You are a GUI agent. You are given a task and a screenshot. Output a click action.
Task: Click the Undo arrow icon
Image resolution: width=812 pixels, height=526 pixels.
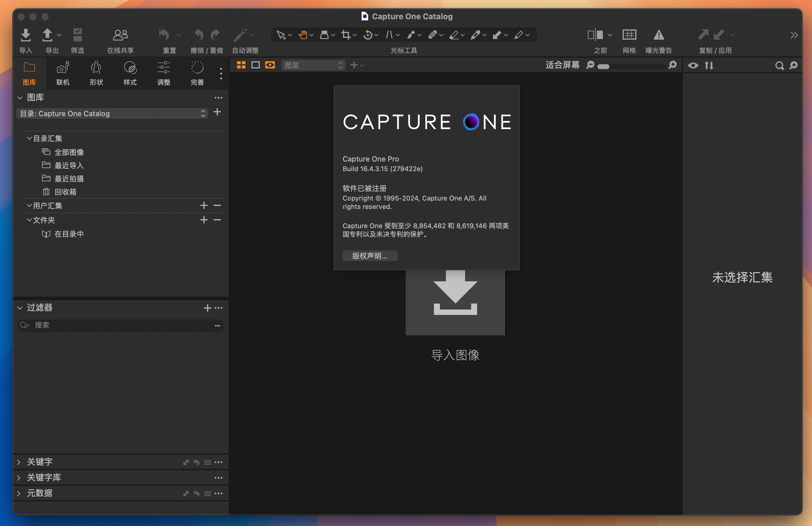coord(199,35)
